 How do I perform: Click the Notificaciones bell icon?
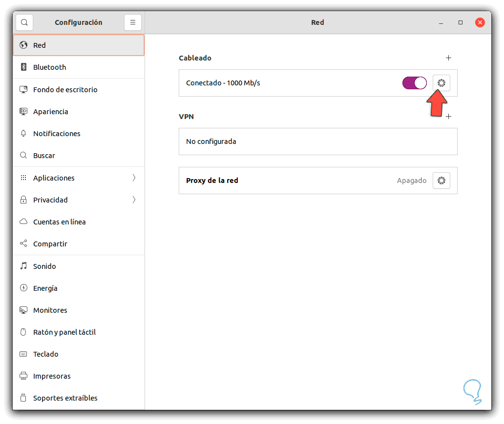(23, 134)
